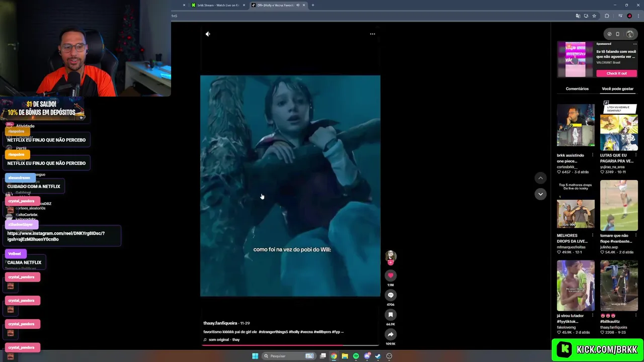The width and height of the screenshot is (644, 362).
Task: Open the MELHORES DROPS DA LIVE thumbnail
Action: pos(576,206)
